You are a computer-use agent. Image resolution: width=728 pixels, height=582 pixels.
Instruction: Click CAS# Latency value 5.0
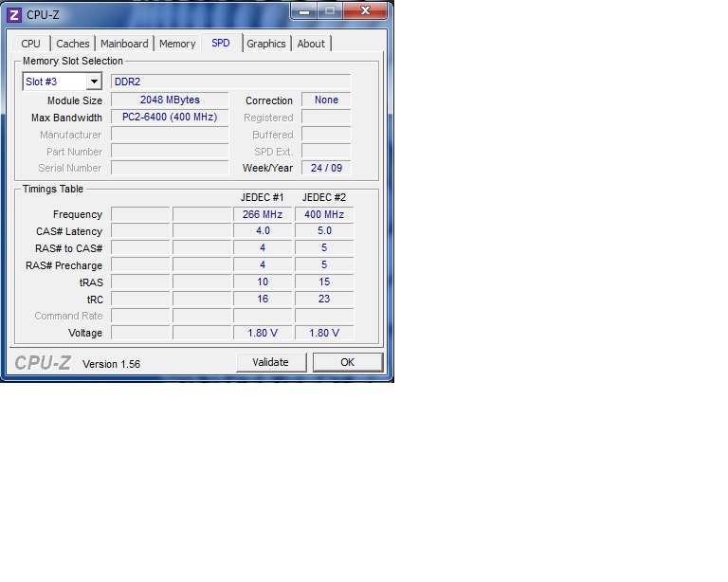pos(324,231)
